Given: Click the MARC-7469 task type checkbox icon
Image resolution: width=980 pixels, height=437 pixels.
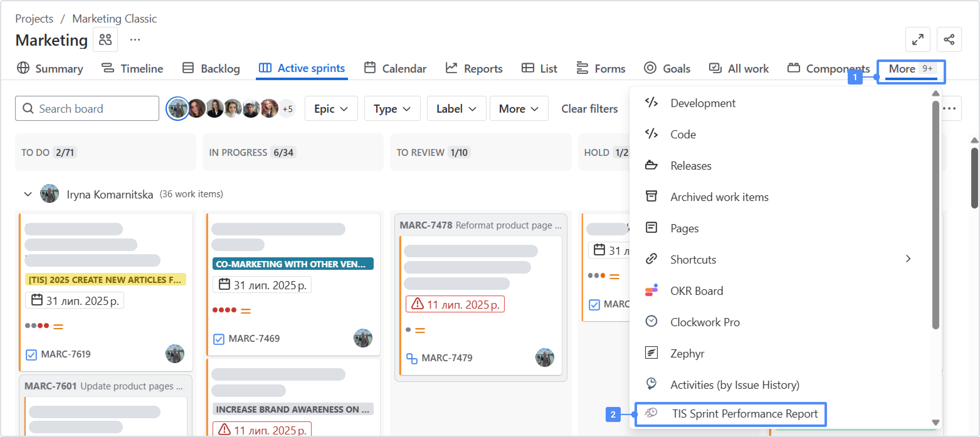Looking at the screenshot, I should click(x=219, y=339).
